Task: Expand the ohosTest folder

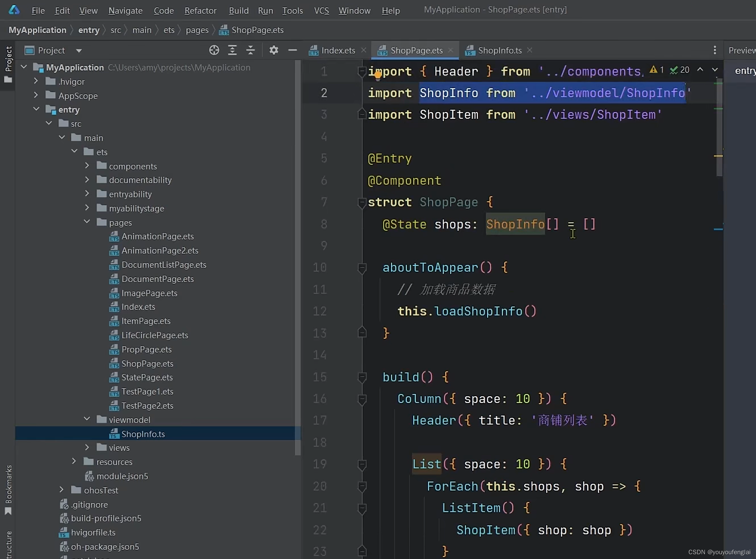Action: click(61, 490)
